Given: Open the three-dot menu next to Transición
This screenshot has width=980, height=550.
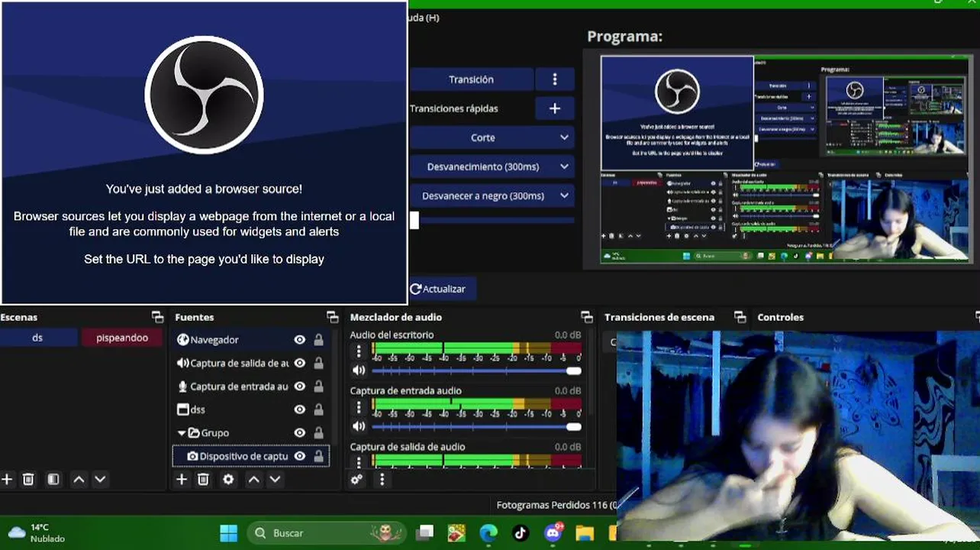Looking at the screenshot, I should coord(555,79).
